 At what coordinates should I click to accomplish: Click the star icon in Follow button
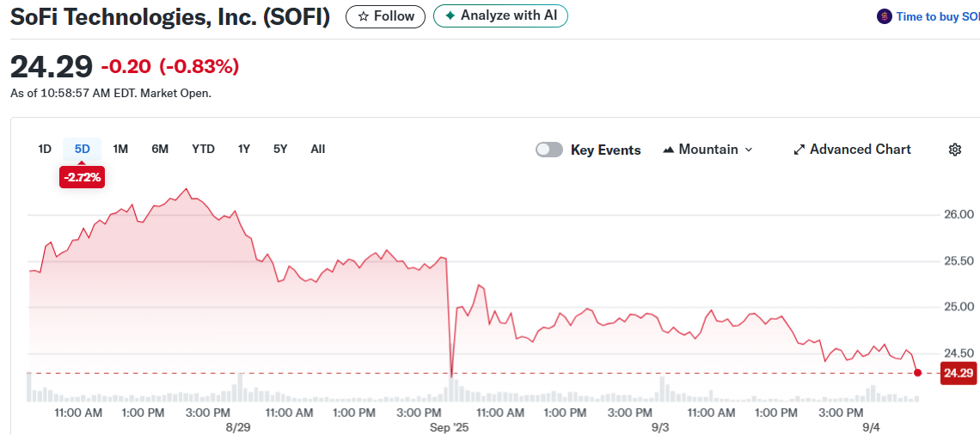pyautogui.click(x=363, y=16)
